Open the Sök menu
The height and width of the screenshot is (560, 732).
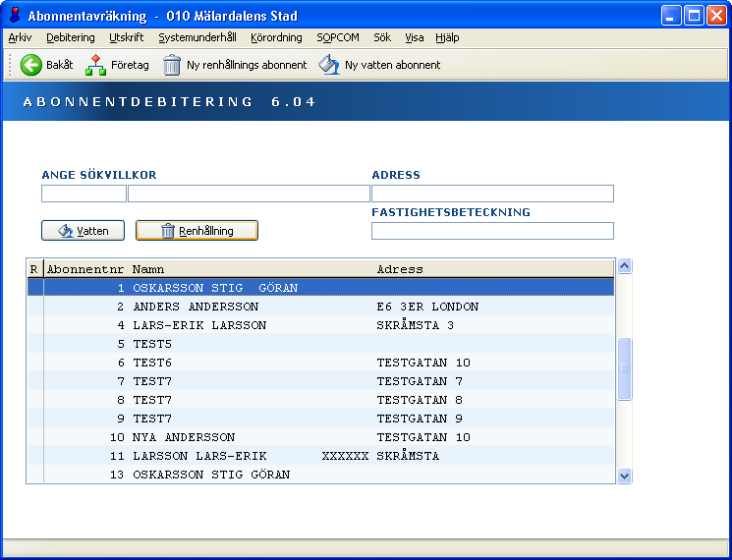coord(382,37)
